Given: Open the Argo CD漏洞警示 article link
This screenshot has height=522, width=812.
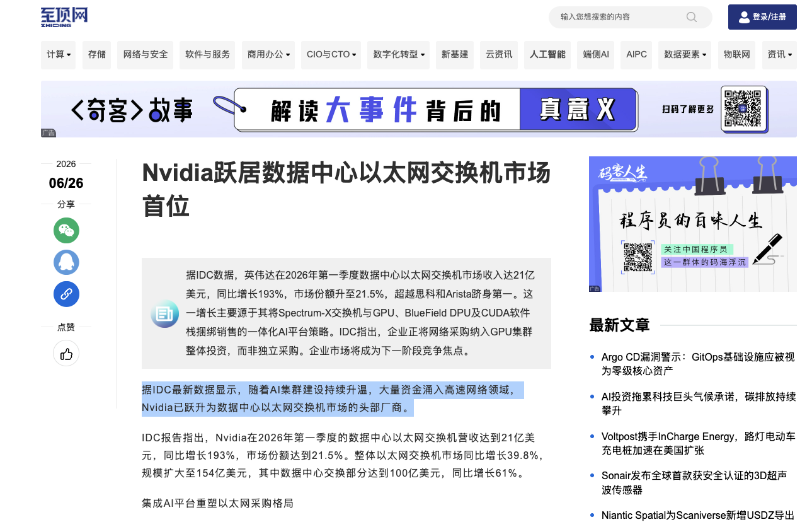Looking at the screenshot, I should coord(698,364).
